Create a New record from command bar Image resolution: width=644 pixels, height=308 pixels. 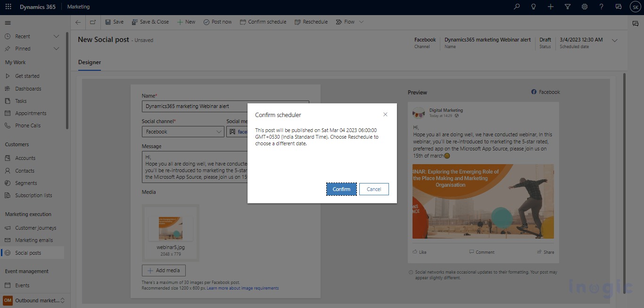pyautogui.click(x=186, y=22)
